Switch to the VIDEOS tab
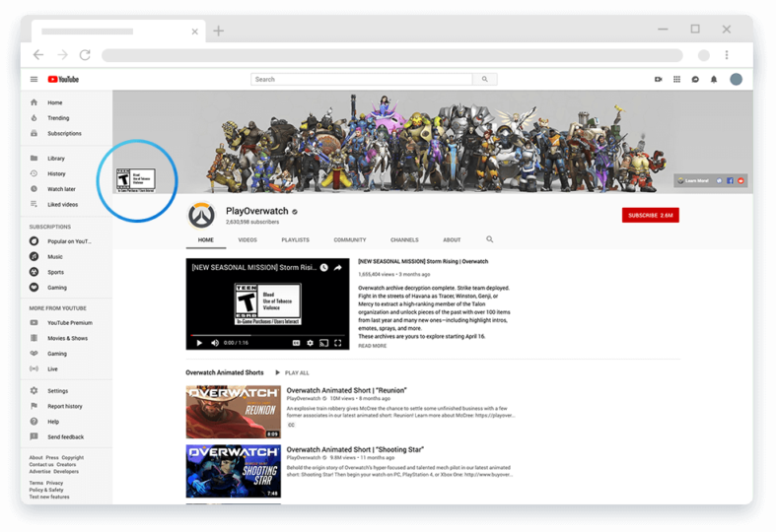The image size is (776, 532). [x=247, y=239]
